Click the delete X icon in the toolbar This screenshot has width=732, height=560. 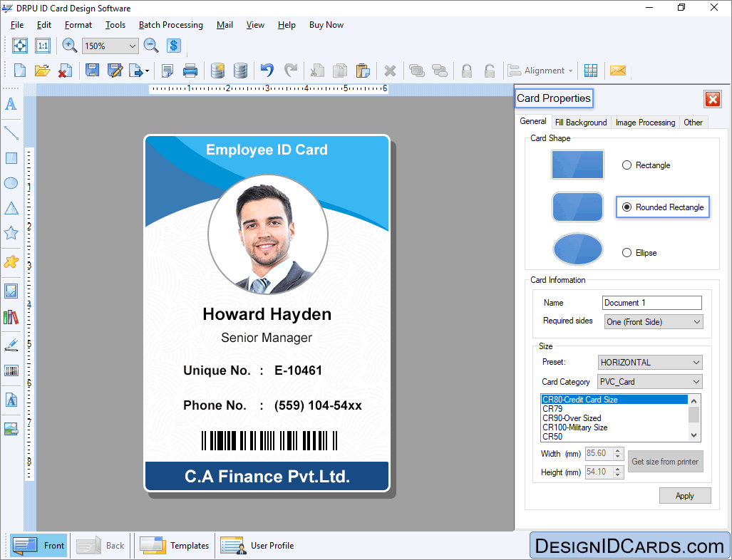390,71
